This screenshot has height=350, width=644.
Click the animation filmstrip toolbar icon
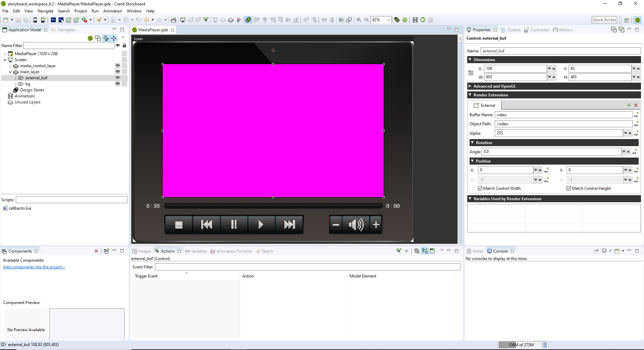(415, 20)
